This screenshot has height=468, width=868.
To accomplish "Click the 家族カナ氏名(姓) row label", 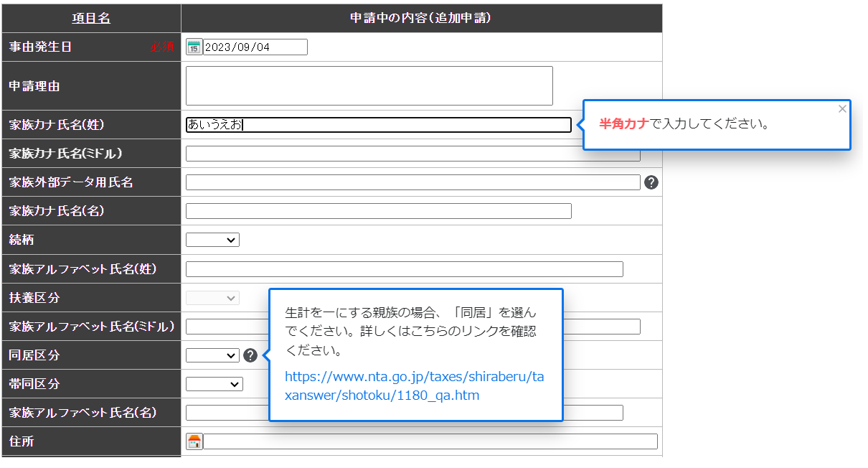I will 57,125.
